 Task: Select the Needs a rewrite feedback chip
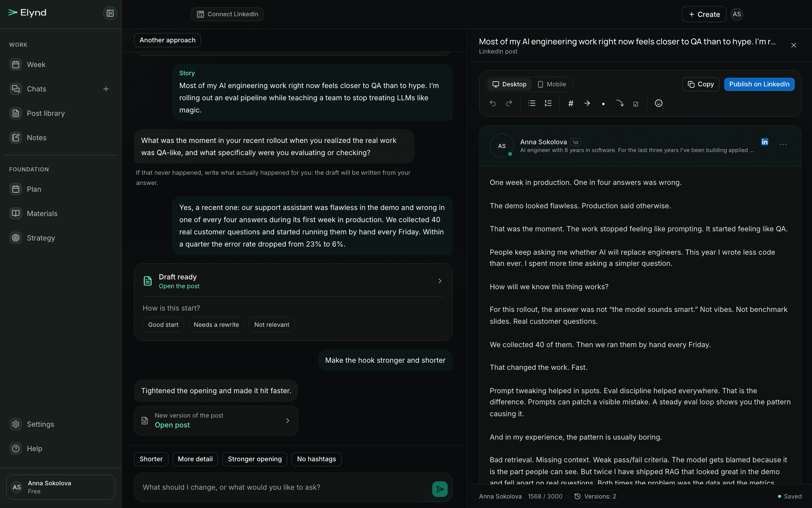216,324
